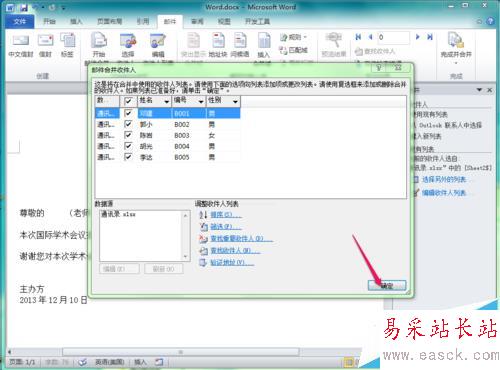Click the 预览结果 preview results icon

point(333,40)
